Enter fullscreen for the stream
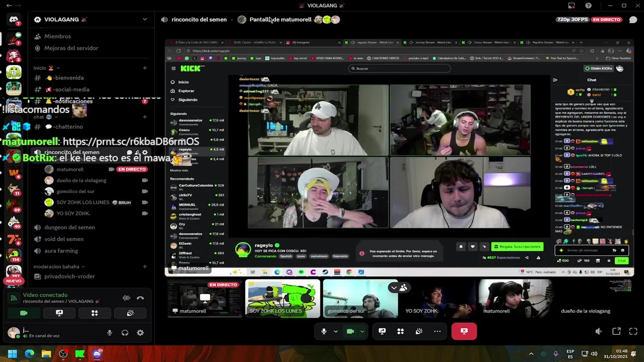Image resolution: width=644 pixels, height=362 pixels. (x=633, y=331)
